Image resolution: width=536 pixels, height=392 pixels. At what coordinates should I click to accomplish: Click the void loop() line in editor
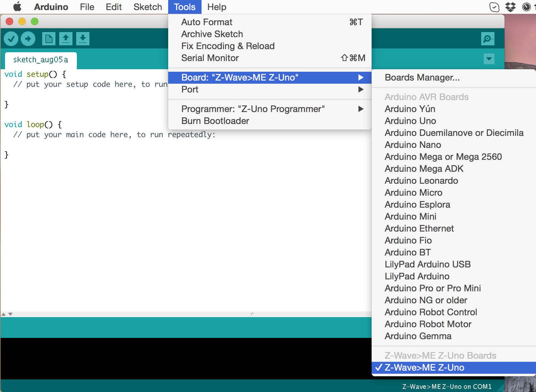coord(33,125)
